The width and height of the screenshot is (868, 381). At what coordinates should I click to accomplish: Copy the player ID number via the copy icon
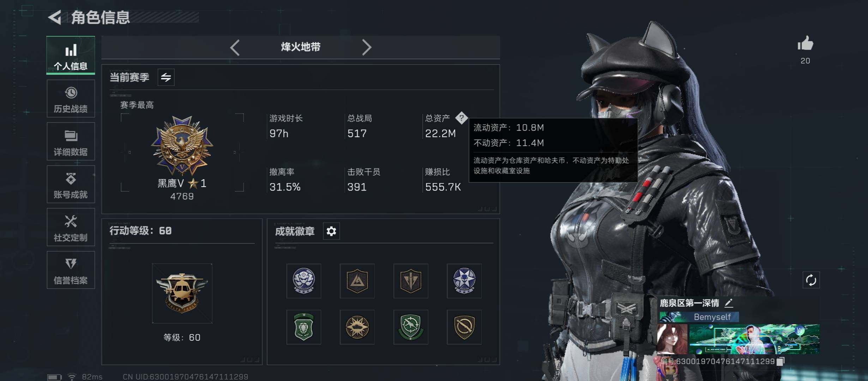[x=780, y=361]
